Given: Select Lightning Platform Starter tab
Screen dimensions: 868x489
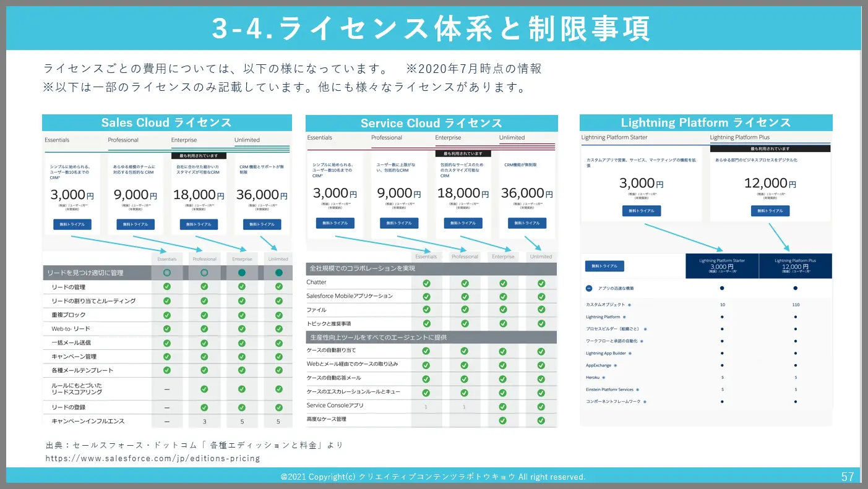Looking at the screenshot, I should click(x=614, y=137).
